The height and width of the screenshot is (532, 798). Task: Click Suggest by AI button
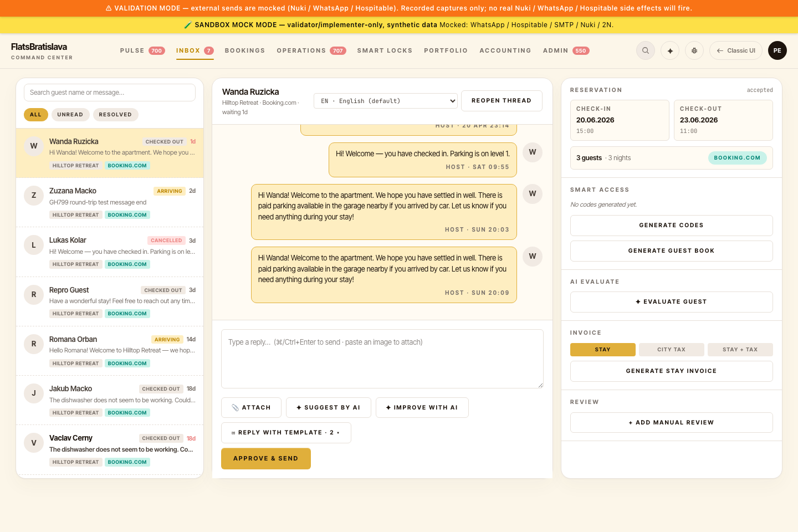329,408
